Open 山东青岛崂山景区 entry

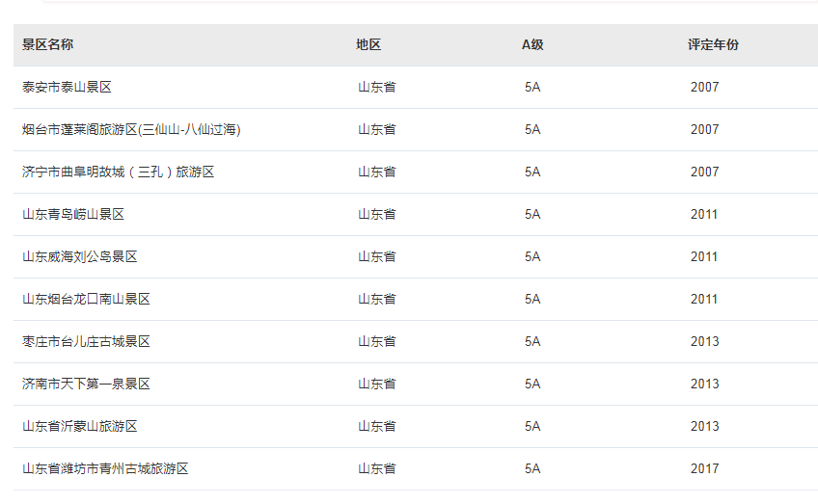pyautogui.click(x=73, y=214)
